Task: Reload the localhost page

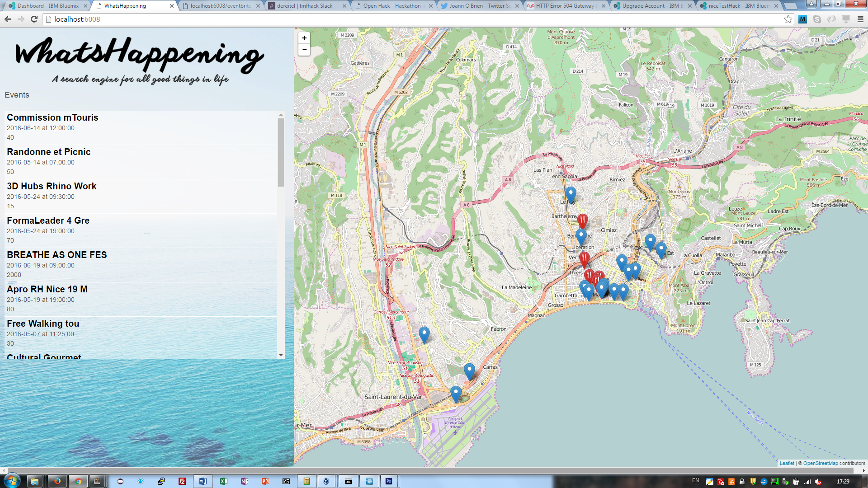Action: (x=34, y=19)
